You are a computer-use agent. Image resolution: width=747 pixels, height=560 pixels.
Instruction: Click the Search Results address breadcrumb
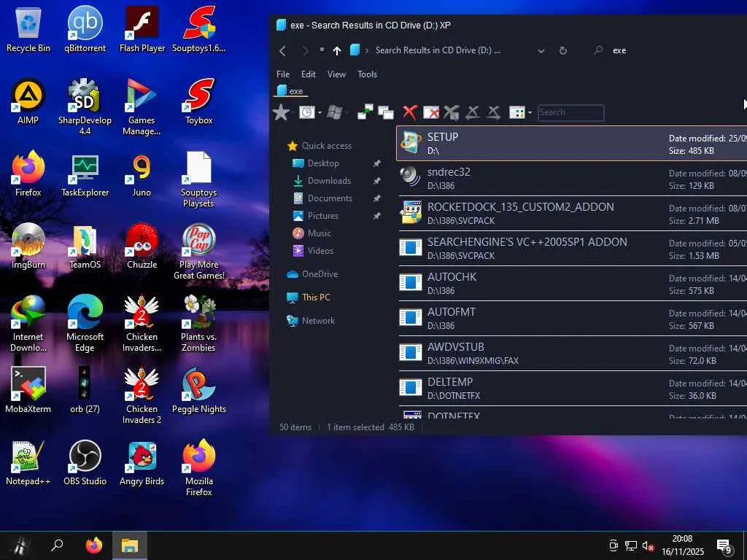pyautogui.click(x=438, y=50)
